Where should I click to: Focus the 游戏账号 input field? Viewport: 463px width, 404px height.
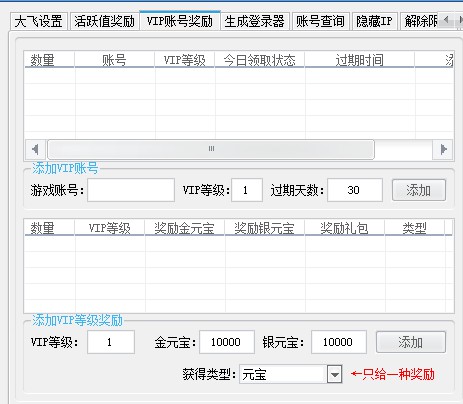tap(131, 190)
